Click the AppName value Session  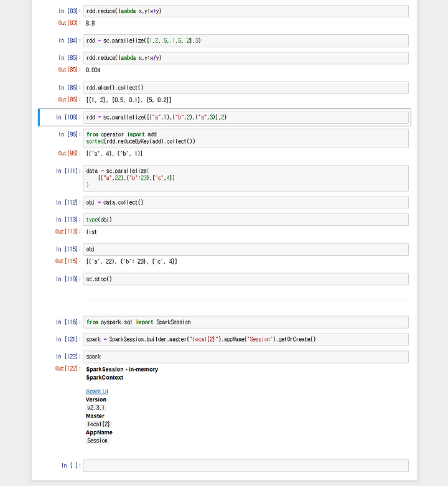click(x=97, y=441)
